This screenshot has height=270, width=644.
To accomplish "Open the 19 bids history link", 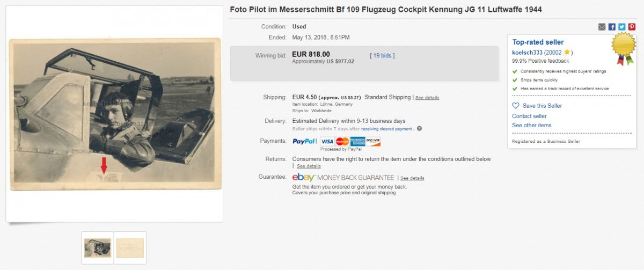I will [x=382, y=55].
